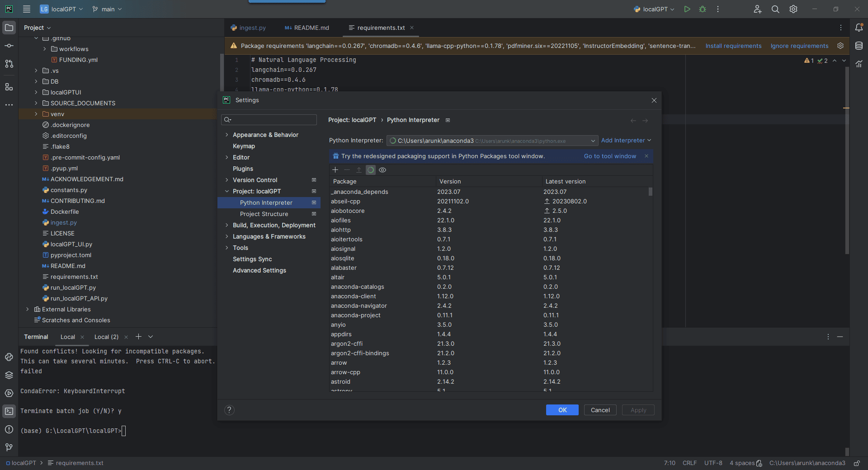Open the Database tool window icon
This screenshot has height=470, width=868.
[x=859, y=46]
